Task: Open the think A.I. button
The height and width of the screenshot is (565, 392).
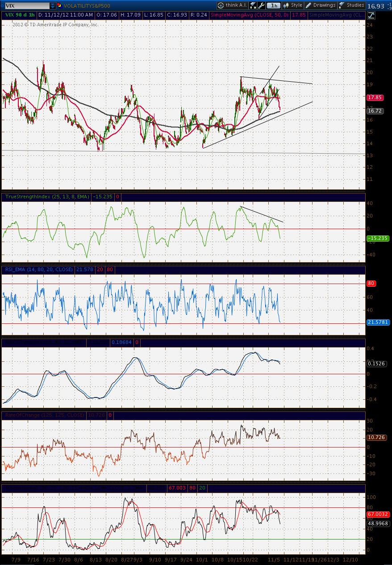Action: coord(232,5)
